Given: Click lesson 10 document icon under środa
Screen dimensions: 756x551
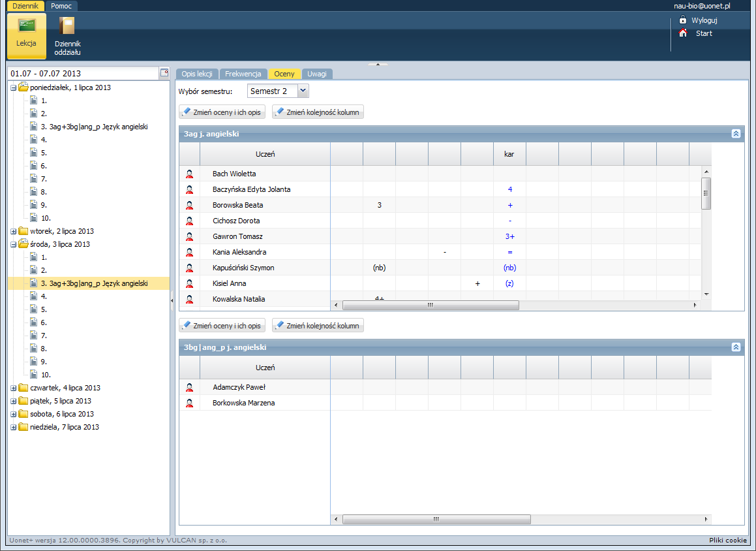Looking at the screenshot, I should [x=33, y=375].
